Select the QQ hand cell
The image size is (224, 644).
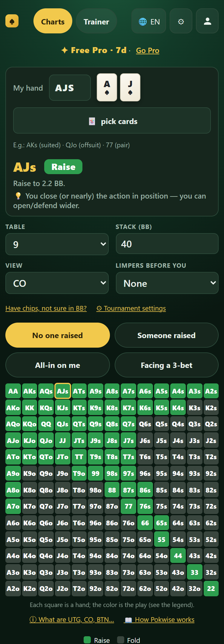pyautogui.click(x=46, y=424)
